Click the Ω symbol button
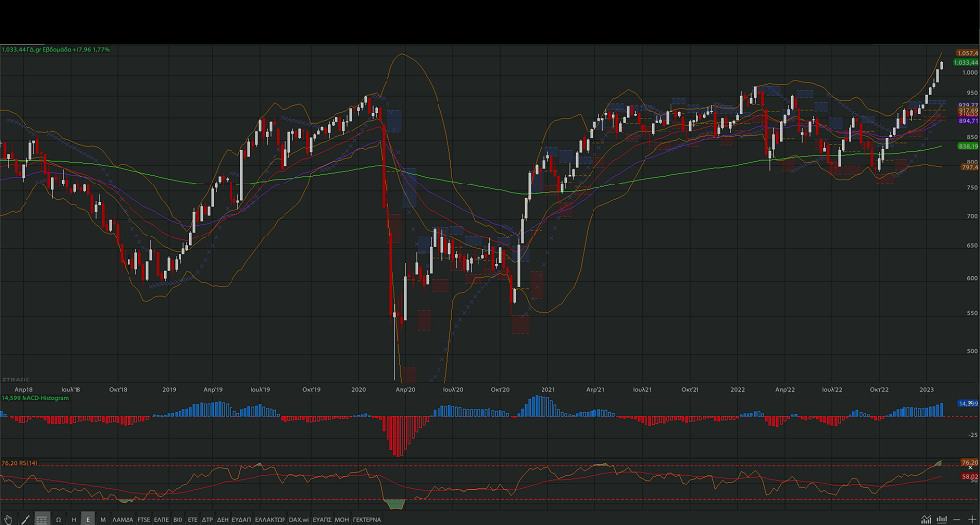Screen dimensions: 980x525 click(58, 519)
